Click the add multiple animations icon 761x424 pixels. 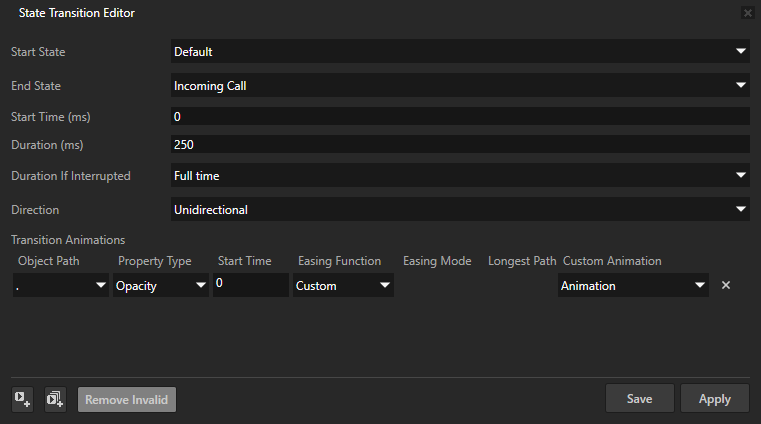pyautogui.click(x=55, y=399)
